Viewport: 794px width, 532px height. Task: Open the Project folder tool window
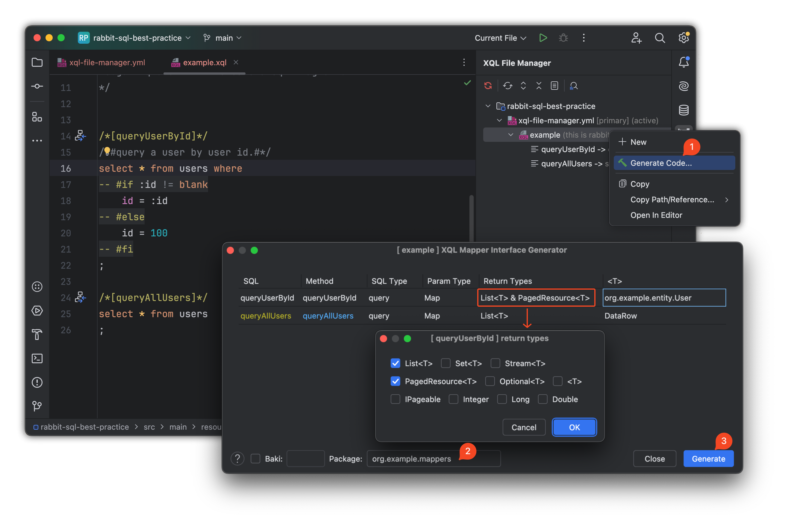point(37,62)
